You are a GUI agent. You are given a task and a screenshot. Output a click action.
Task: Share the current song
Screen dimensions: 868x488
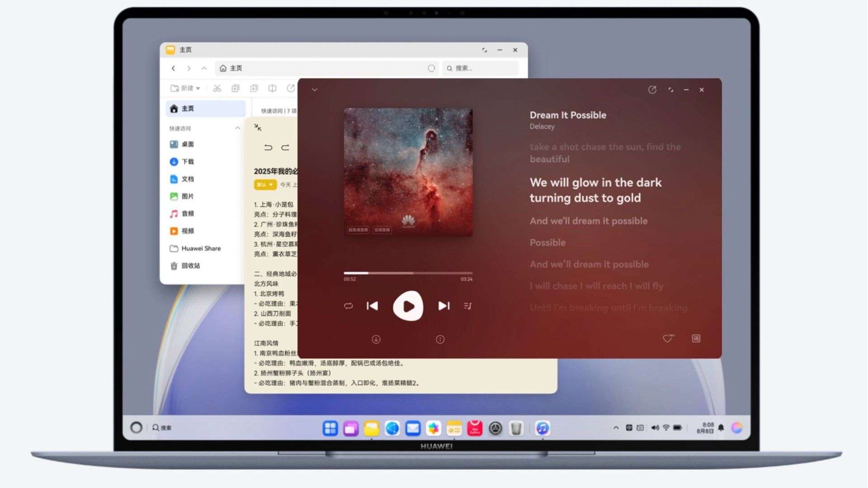coord(652,90)
